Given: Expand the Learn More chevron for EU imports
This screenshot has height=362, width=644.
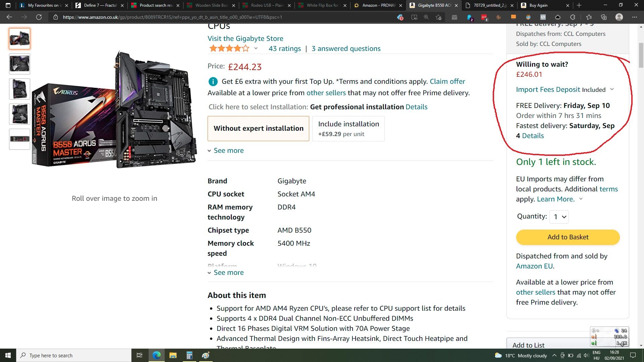Looking at the screenshot, I should [581, 199].
